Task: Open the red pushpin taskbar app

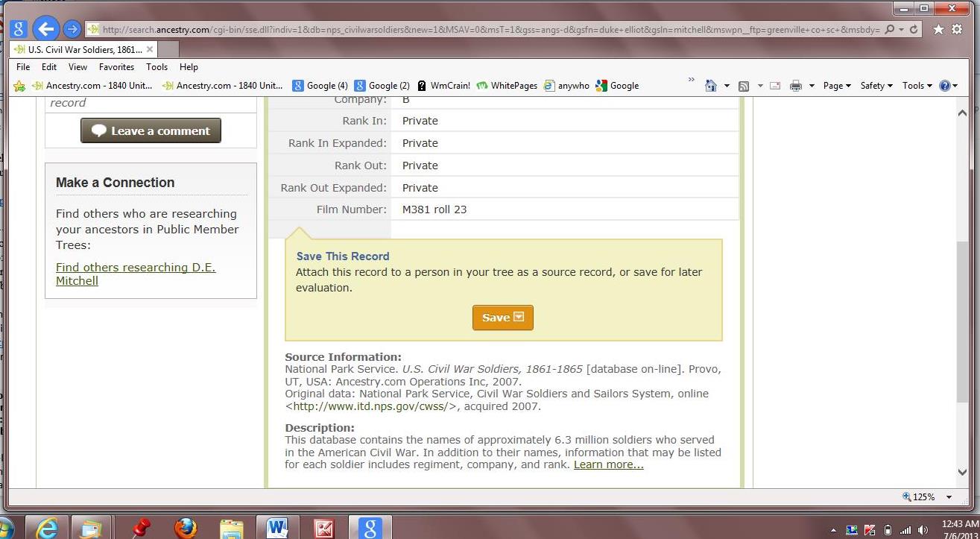Action: (x=140, y=528)
